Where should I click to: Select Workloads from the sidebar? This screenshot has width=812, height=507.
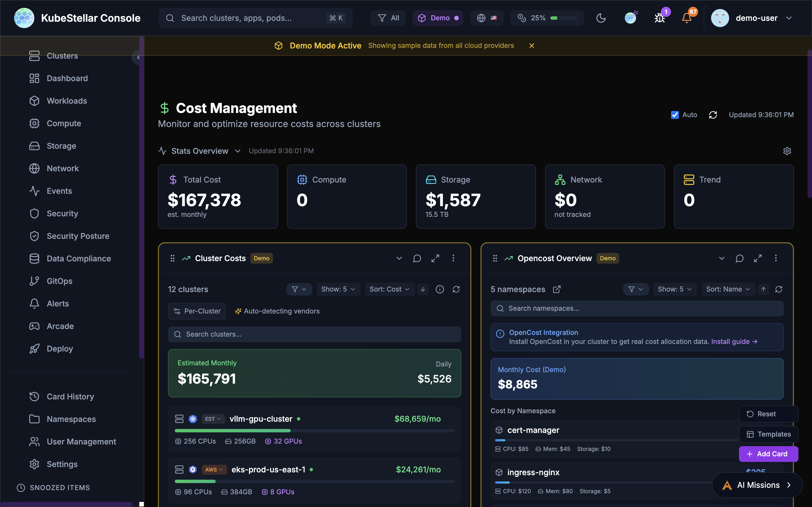pyautogui.click(x=67, y=101)
